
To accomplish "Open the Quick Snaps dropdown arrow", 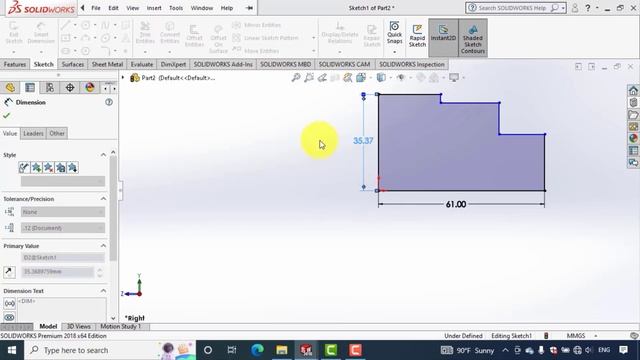I will click(x=394, y=52).
